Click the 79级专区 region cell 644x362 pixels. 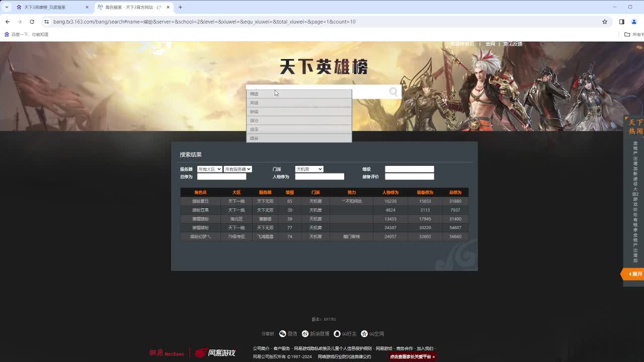236,236
